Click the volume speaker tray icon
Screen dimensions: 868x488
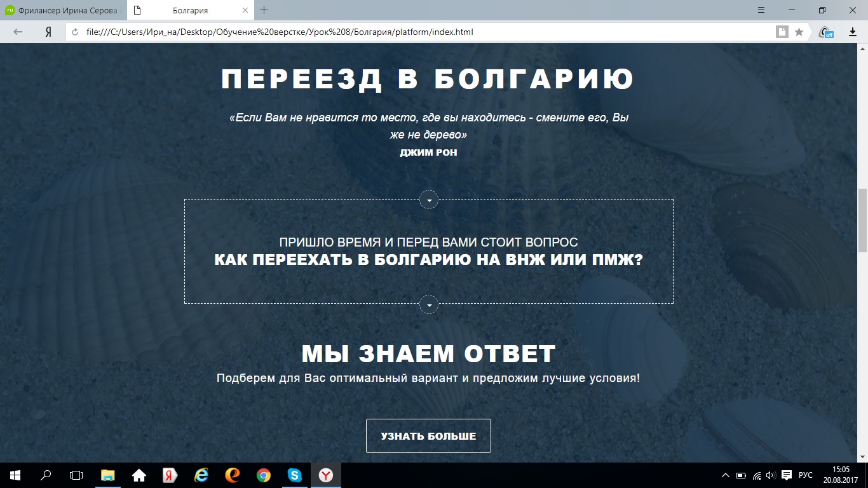pyautogui.click(x=771, y=475)
